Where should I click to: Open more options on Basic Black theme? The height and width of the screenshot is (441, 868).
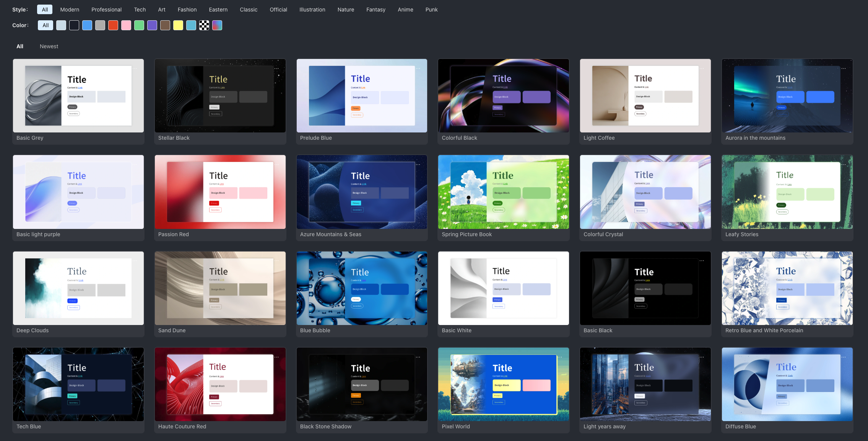point(702,261)
